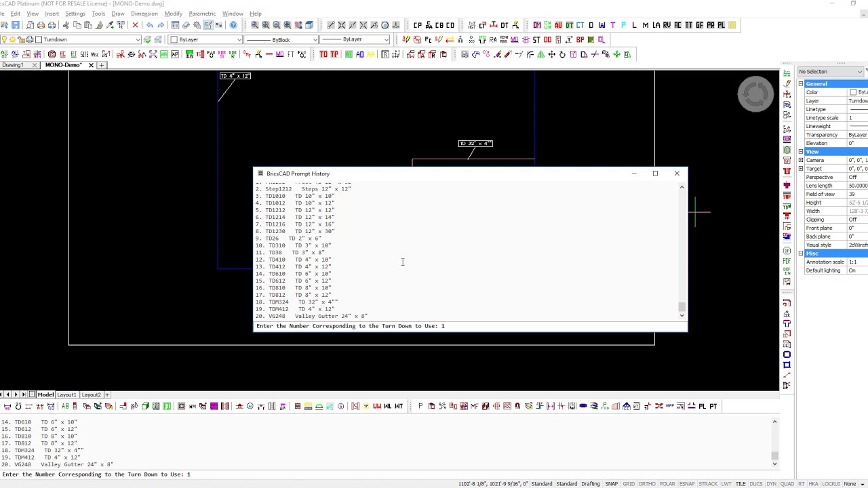
Task: Click the add layout plus button
Action: pos(106,394)
